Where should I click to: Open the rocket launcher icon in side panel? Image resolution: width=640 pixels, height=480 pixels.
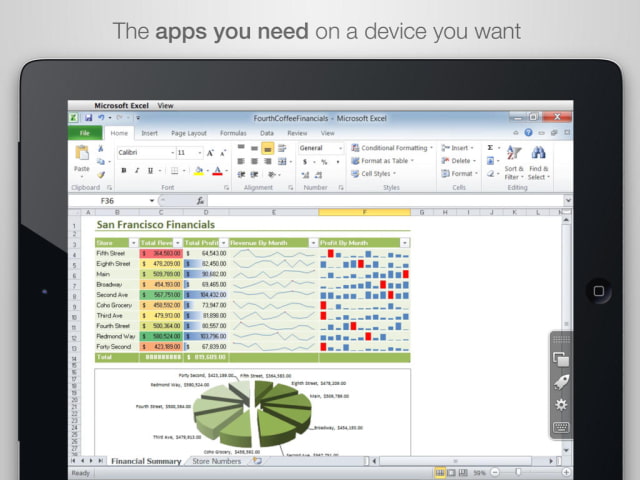click(561, 382)
